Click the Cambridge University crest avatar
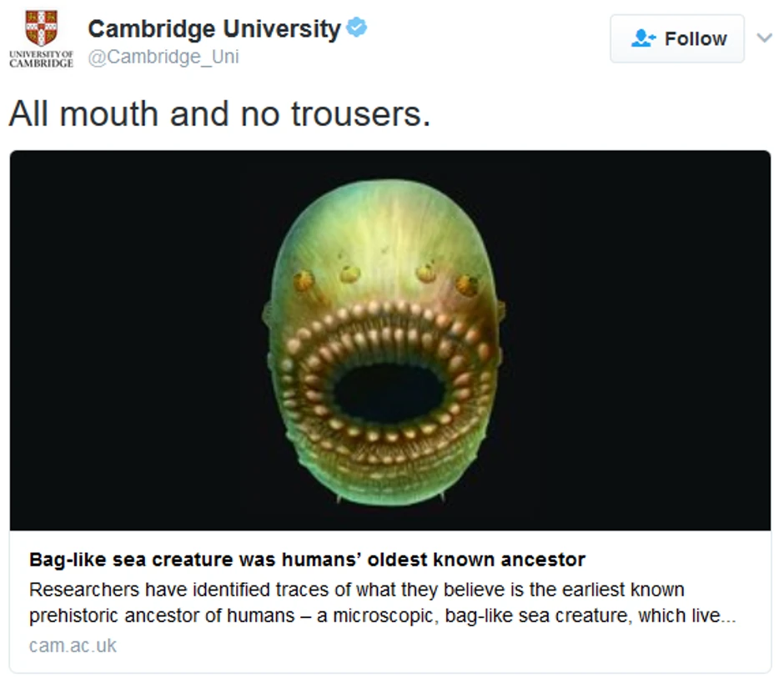Viewport: 784px width, 683px height. pyautogui.click(x=41, y=28)
